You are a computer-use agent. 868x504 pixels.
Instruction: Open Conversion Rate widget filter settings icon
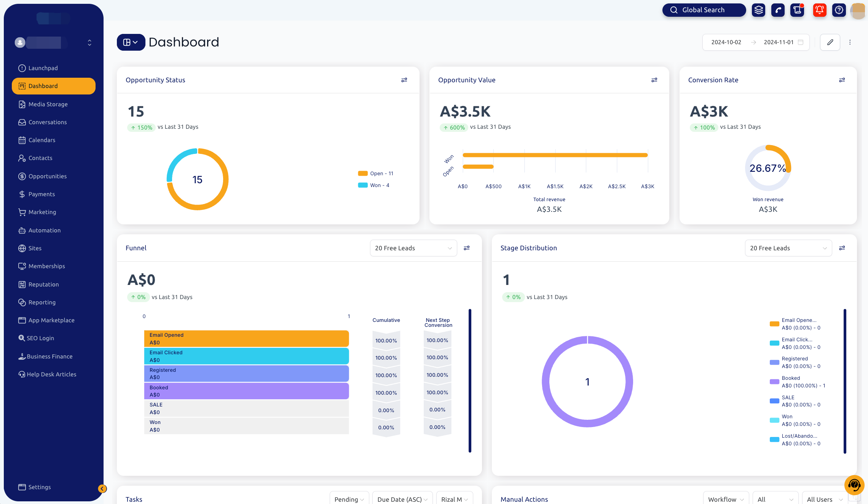(842, 80)
